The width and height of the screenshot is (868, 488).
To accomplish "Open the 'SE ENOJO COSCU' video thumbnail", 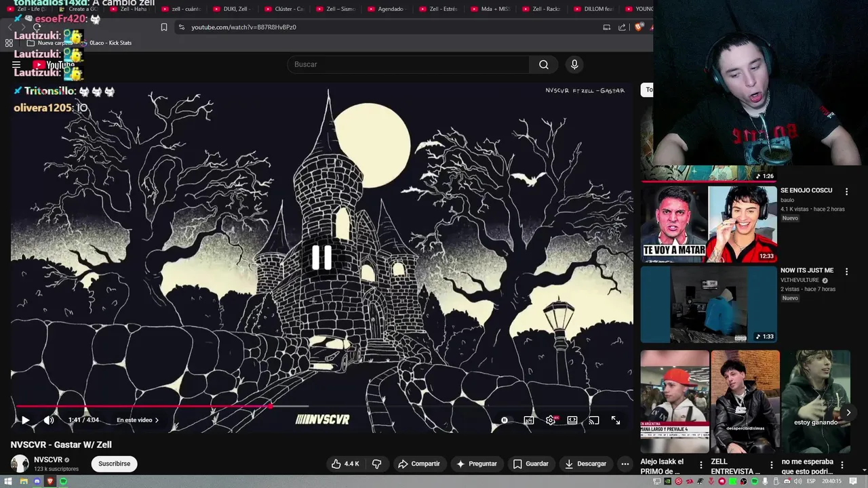I will 709,224.
